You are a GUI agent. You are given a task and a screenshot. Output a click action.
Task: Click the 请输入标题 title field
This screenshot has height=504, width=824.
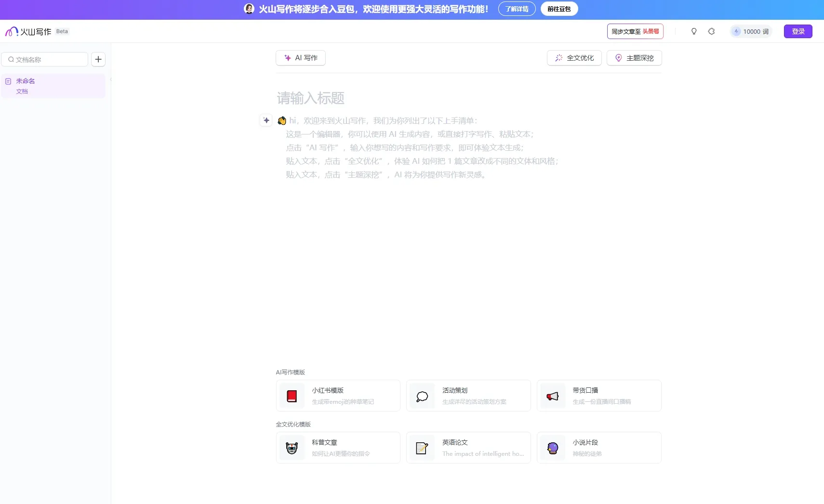(311, 98)
